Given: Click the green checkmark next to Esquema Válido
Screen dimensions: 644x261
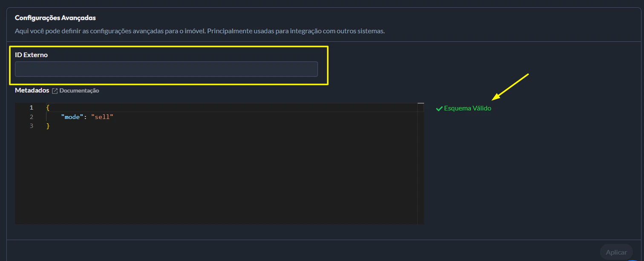Looking at the screenshot, I should [439, 108].
